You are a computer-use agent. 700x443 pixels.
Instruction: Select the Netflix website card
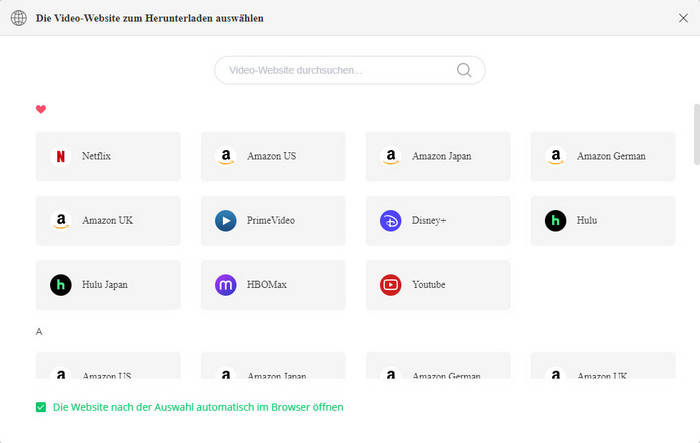tap(108, 156)
